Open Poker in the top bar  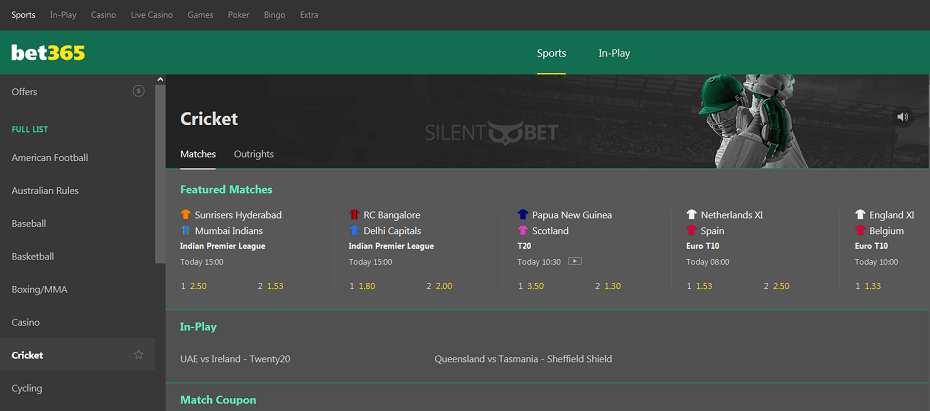pyautogui.click(x=238, y=15)
